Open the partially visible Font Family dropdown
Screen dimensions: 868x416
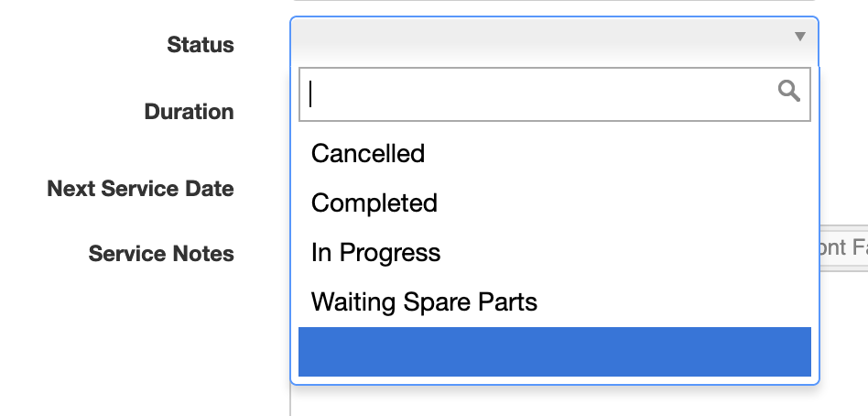coord(843,247)
